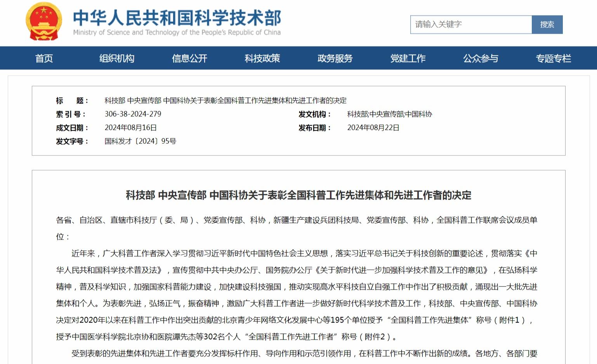
Task: Open the 首页 home menu item
Action: (44, 58)
